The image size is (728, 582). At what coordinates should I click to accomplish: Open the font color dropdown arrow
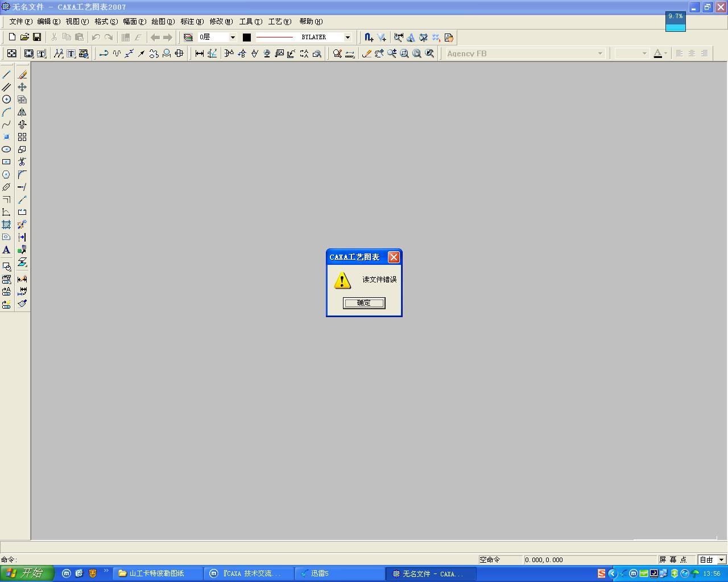click(x=665, y=53)
